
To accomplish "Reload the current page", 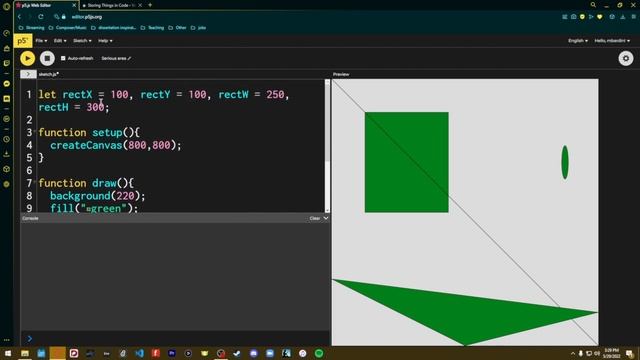I will tap(41, 17).
